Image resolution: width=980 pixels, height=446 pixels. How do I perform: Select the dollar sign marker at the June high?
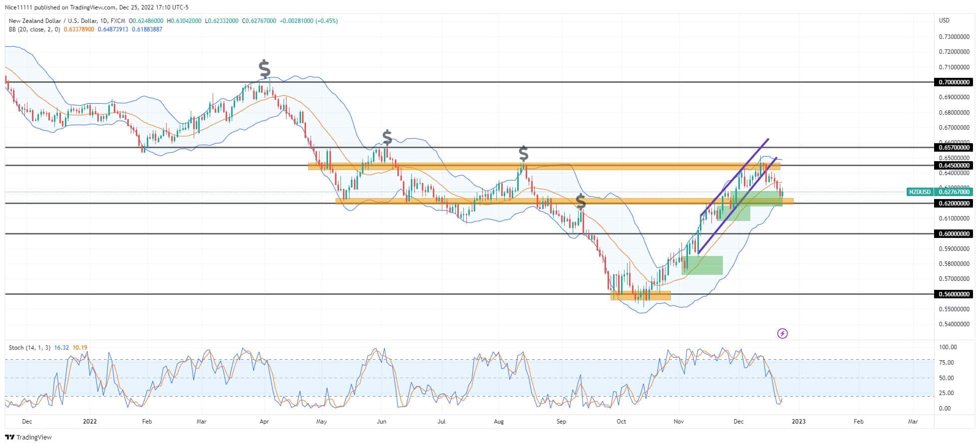387,137
